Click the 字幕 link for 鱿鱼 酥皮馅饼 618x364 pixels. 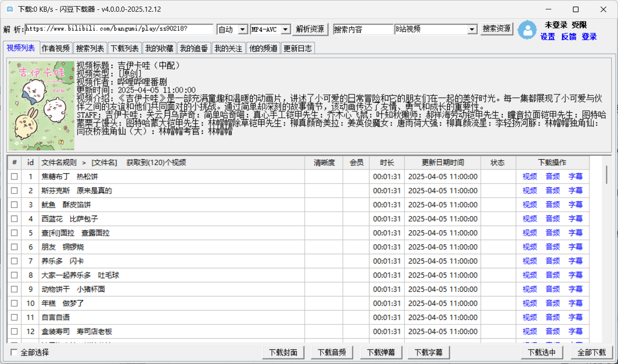575,205
